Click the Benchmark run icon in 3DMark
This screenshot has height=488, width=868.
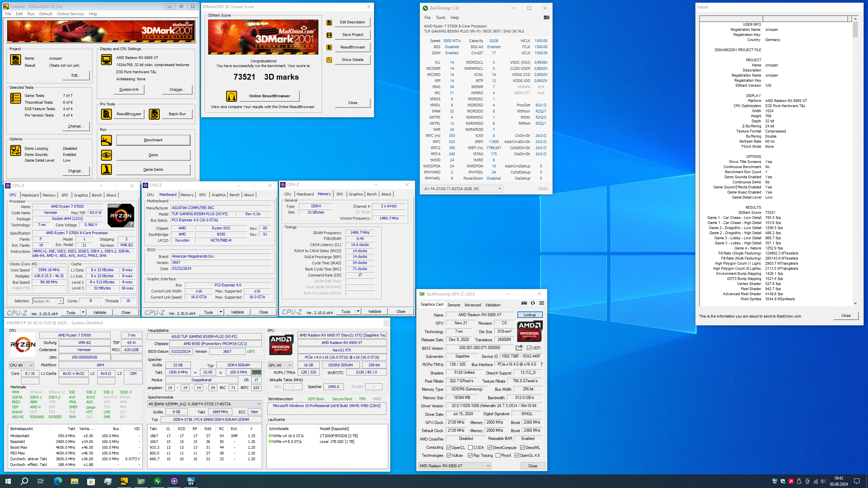pos(106,140)
